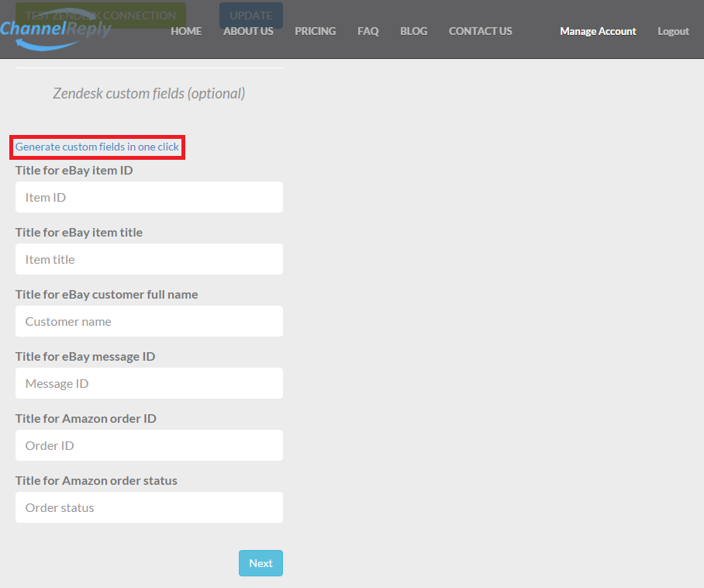
Task: Go to the ABOUT US page
Action: [248, 31]
